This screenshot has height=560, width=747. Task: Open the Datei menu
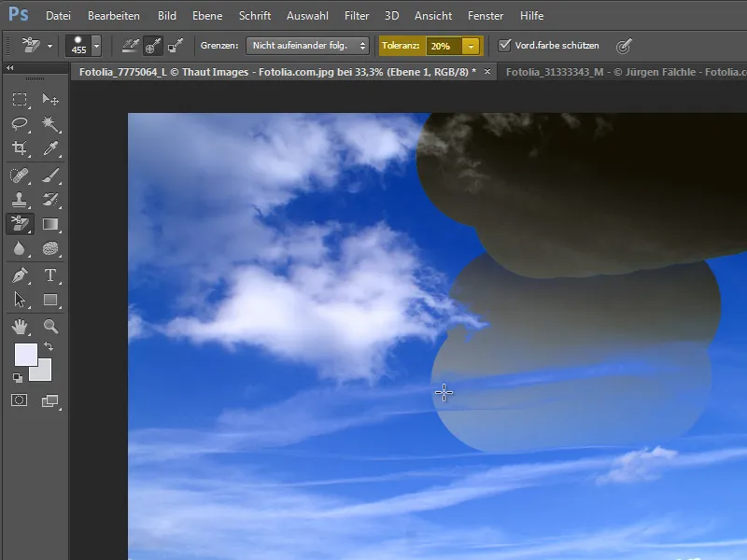58,16
